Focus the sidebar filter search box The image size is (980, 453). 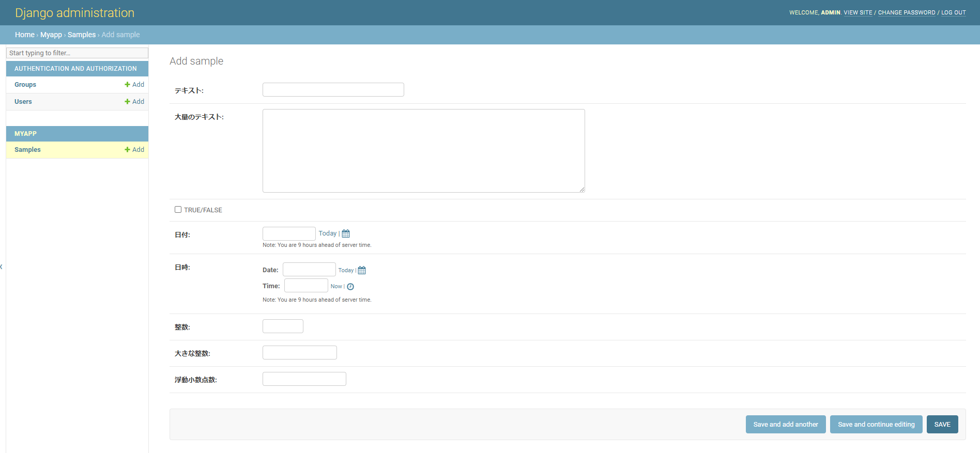[x=77, y=53]
